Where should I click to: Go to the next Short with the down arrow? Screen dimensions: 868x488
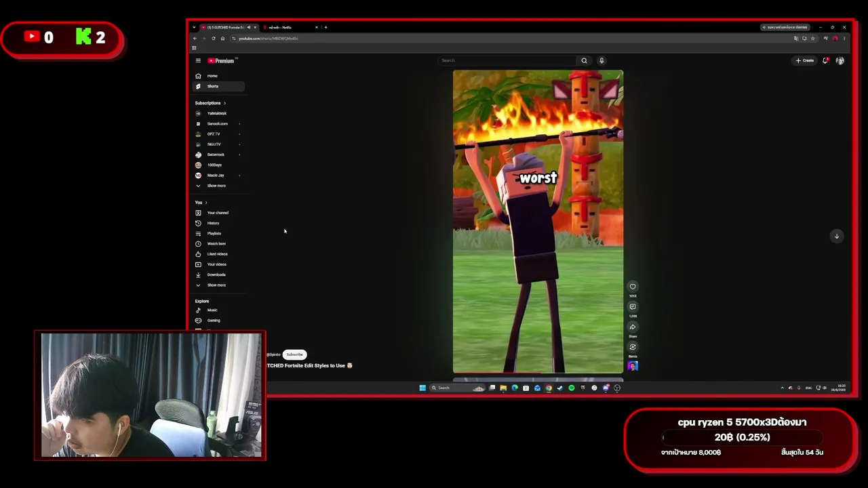(837, 236)
